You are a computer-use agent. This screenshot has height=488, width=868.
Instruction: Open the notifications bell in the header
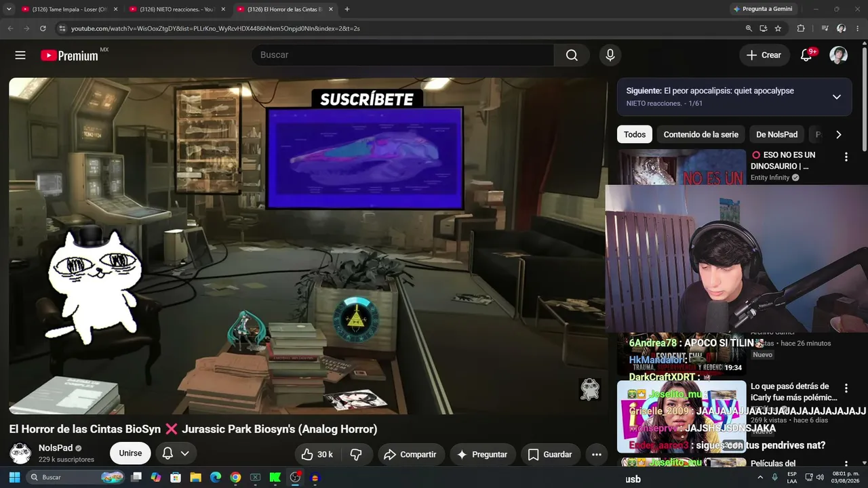[x=806, y=55]
